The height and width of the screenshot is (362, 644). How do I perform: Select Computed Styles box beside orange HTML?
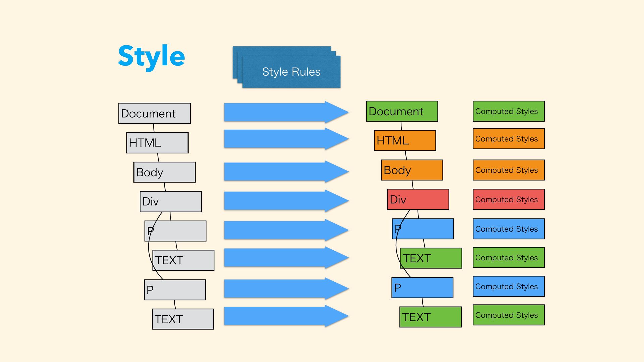[509, 139]
